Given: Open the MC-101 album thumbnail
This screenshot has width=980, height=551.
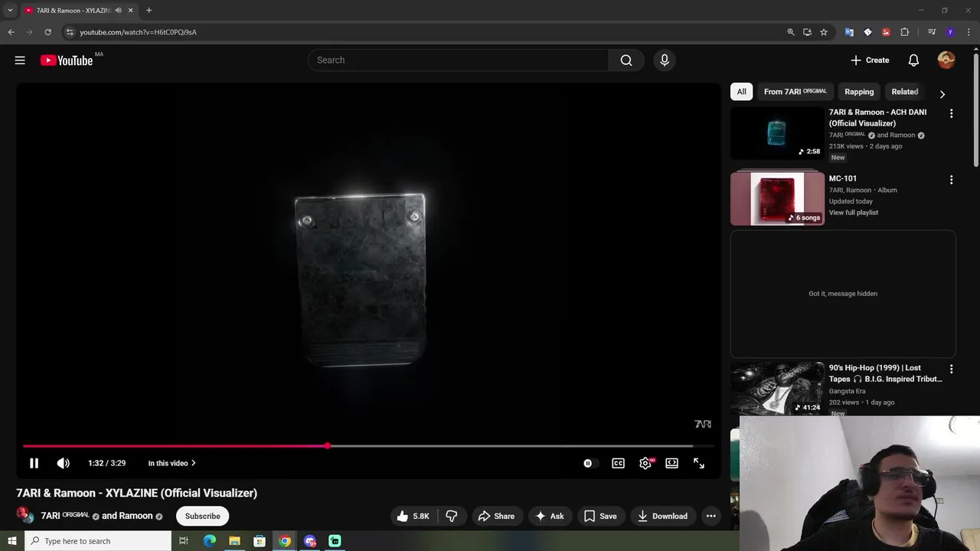Looking at the screenshot, I should click(777, 198).
